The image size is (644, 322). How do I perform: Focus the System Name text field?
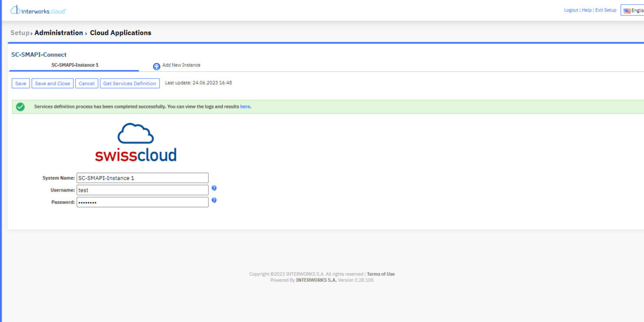pyautogui.click(x=142, y=178)
